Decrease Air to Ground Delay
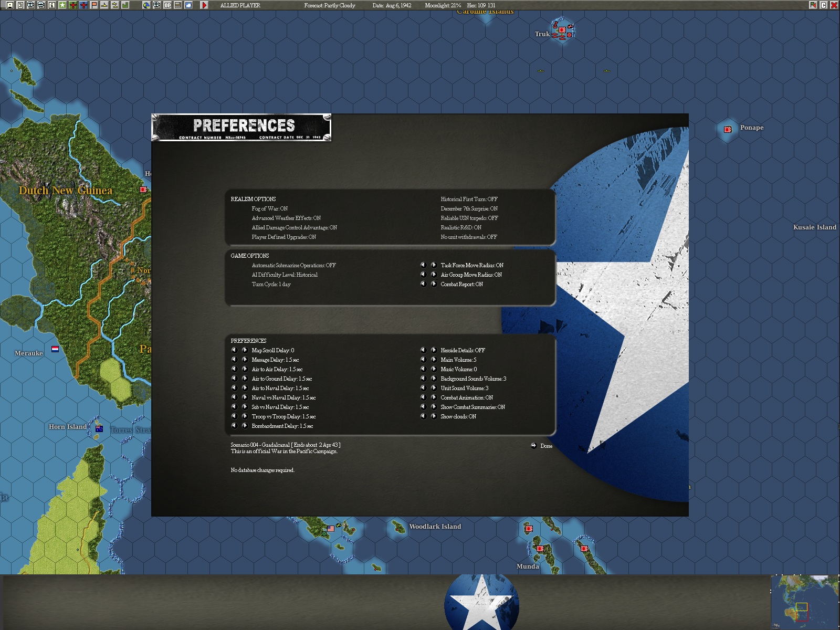The height and width of the screenshot is (630, 840). [234, 379]
